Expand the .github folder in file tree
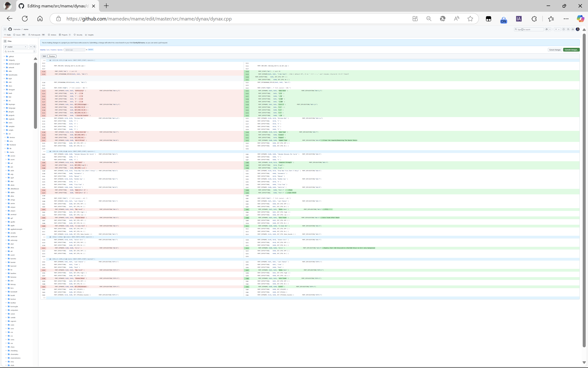This screenshot has height=368, width=588. coord(4,57)
